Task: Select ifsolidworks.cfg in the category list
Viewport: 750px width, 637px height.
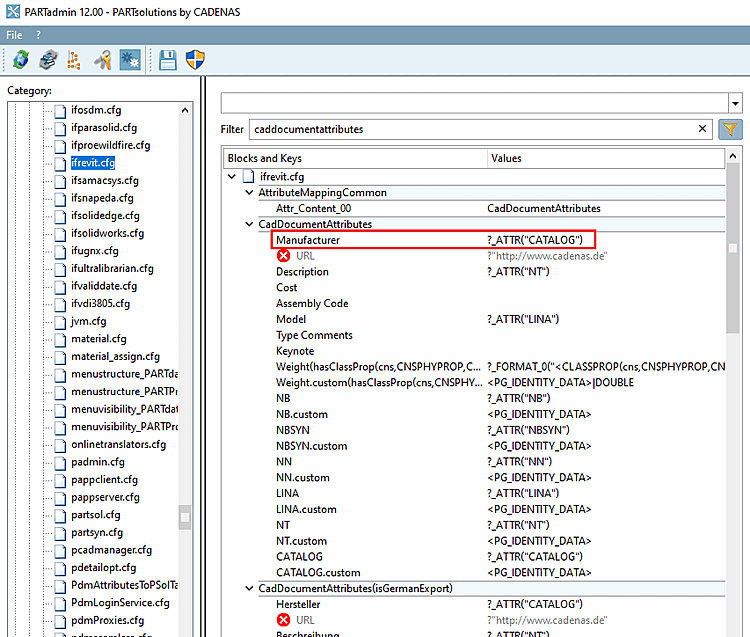Action: pyautogui.click(x=107, y=233)
